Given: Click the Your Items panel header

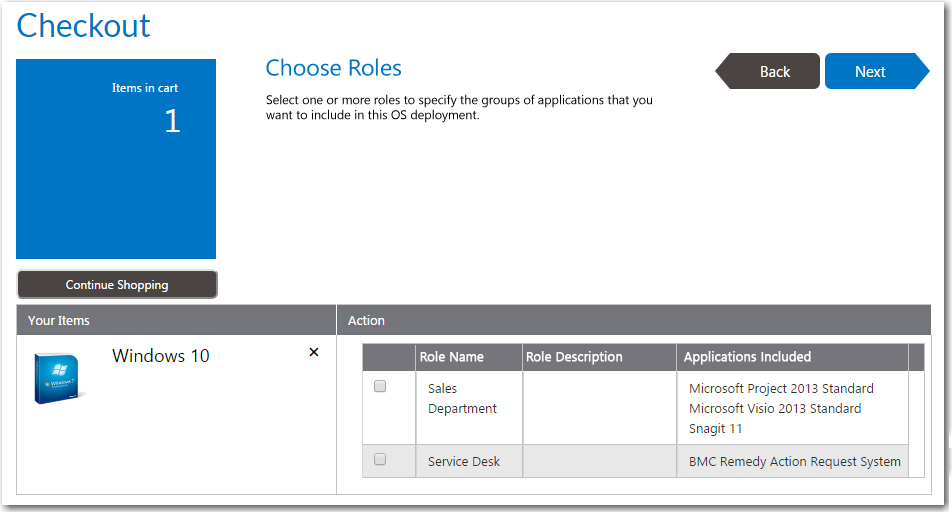Looking at the screenshot, I should [x=59, y=321].
